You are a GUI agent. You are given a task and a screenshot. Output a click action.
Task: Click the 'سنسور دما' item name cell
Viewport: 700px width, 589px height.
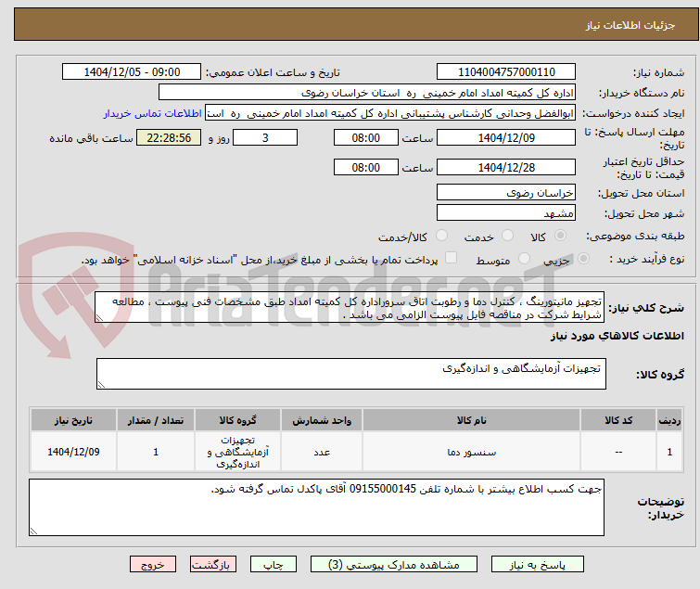(x=471, y=452)
